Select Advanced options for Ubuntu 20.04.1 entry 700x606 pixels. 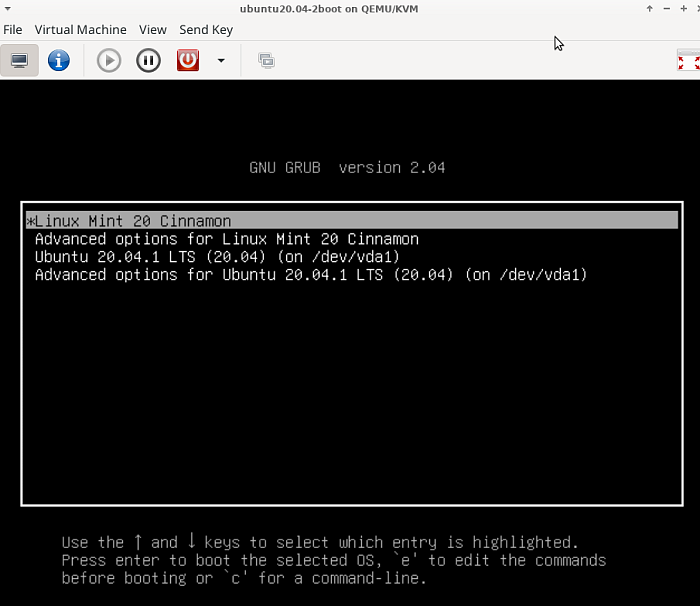(x=352, y=275)
